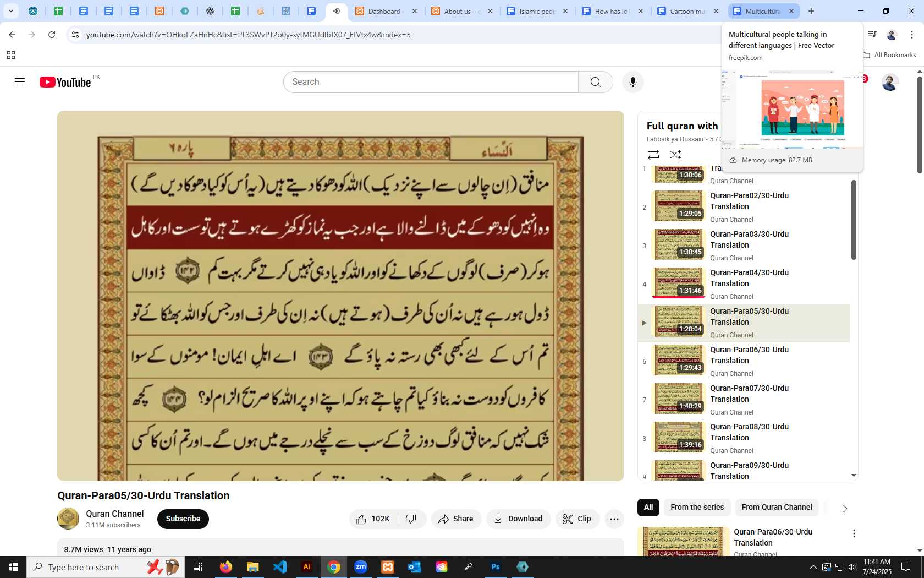Open Photoshop from taskbar

[496, 567]
